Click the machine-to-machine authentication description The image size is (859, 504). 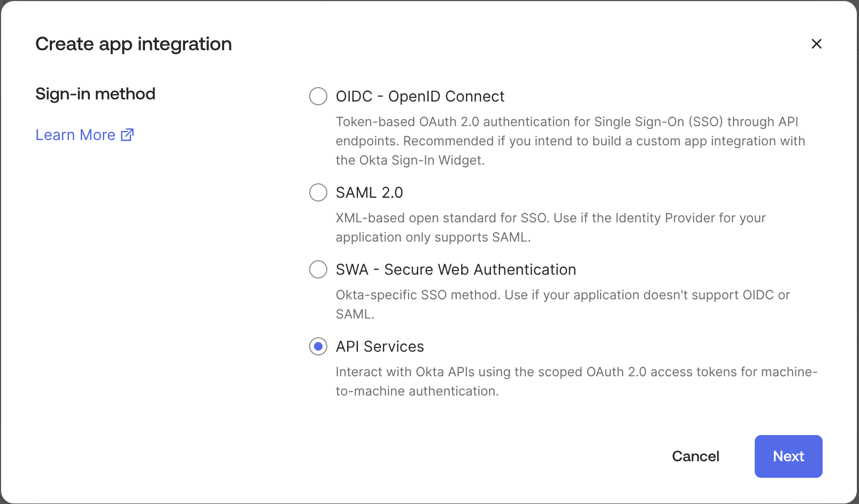[x=577, y=382]
